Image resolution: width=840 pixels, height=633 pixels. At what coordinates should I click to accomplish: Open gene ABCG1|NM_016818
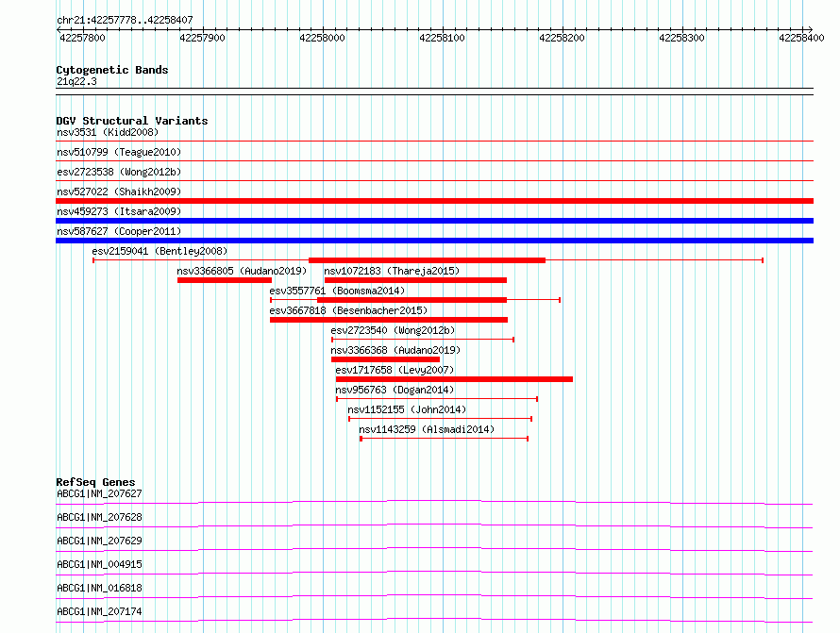tap(99, 588)
